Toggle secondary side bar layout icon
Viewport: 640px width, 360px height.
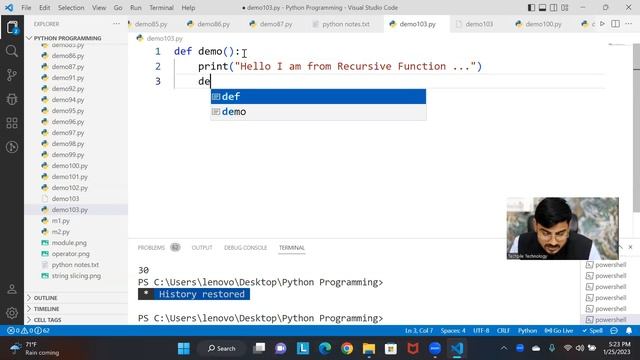coord(553,8)
